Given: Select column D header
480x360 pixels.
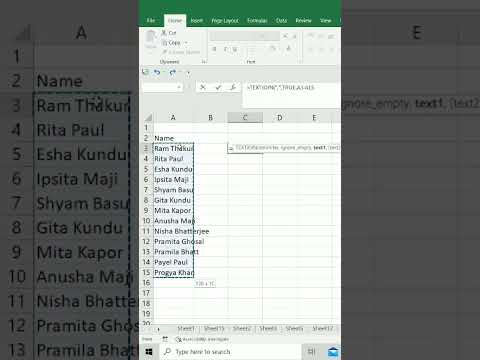Looking at the screenshot, I should 280,117.
